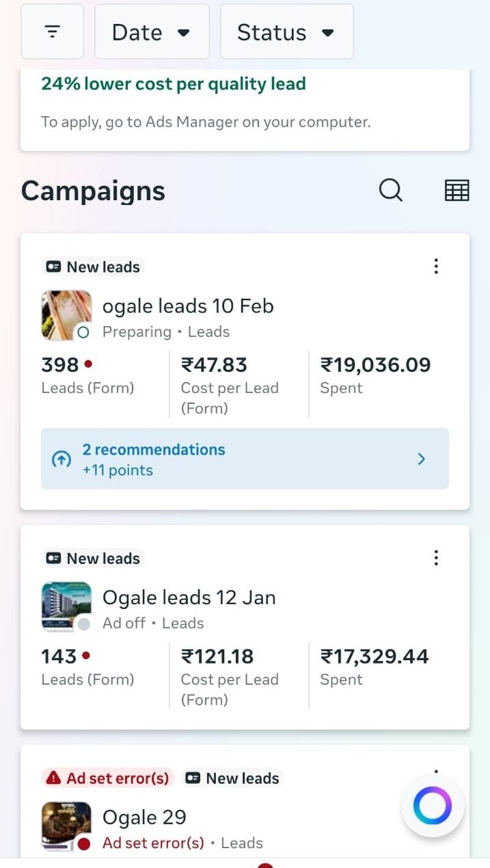This screenshot has height=868, width=490.
Task: Open more options for ogale leads 10 Feb
Action: point(436,267)
